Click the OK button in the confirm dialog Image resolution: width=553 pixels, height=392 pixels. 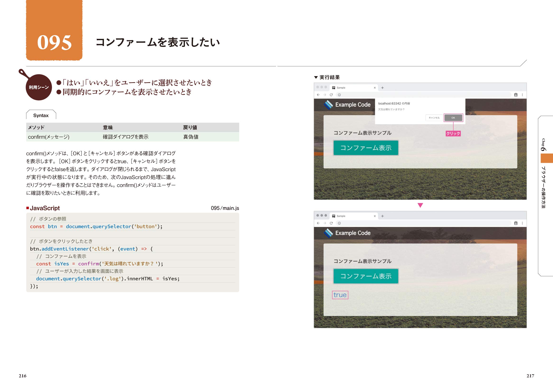453,118
